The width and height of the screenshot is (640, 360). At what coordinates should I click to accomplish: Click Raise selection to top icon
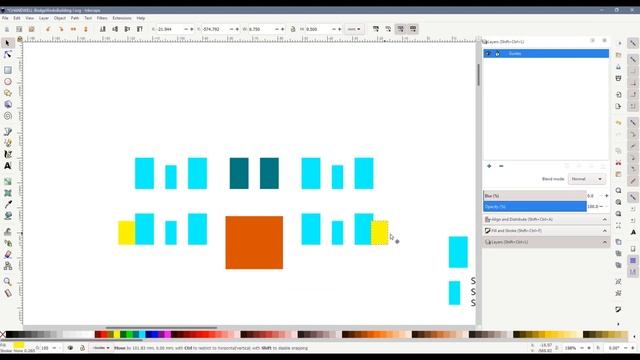coord(140,29)
